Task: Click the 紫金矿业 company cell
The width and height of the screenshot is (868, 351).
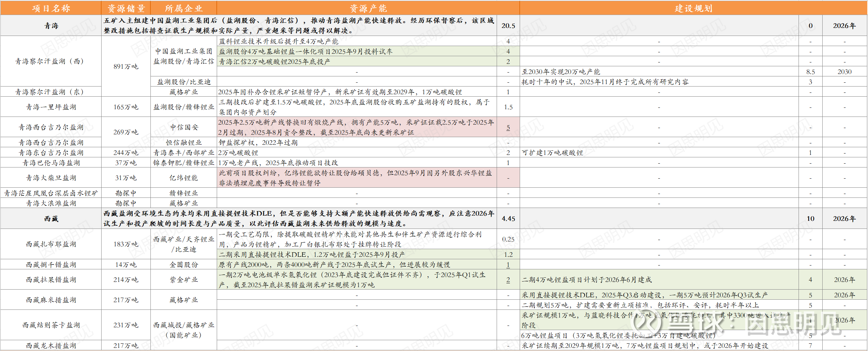Action: 184,279
